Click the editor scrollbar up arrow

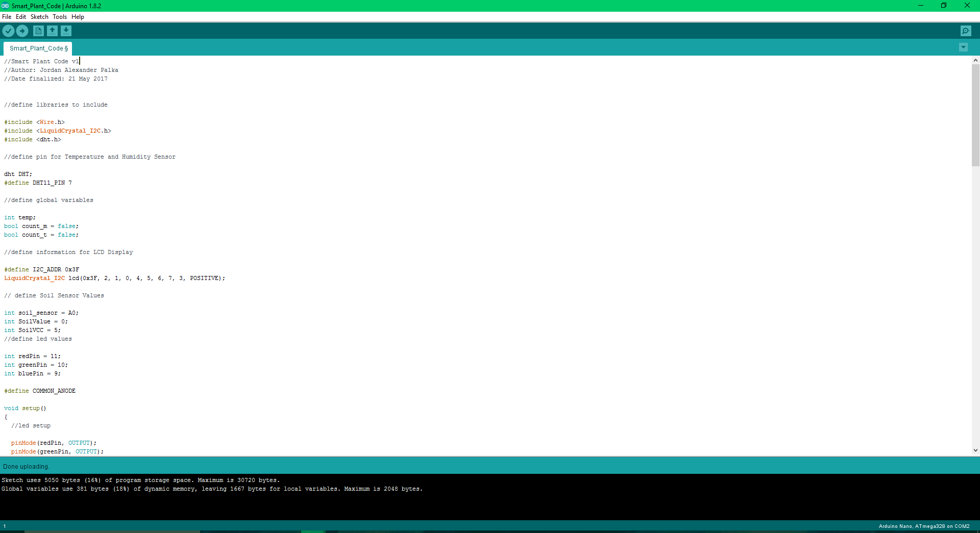click(975, 60)
